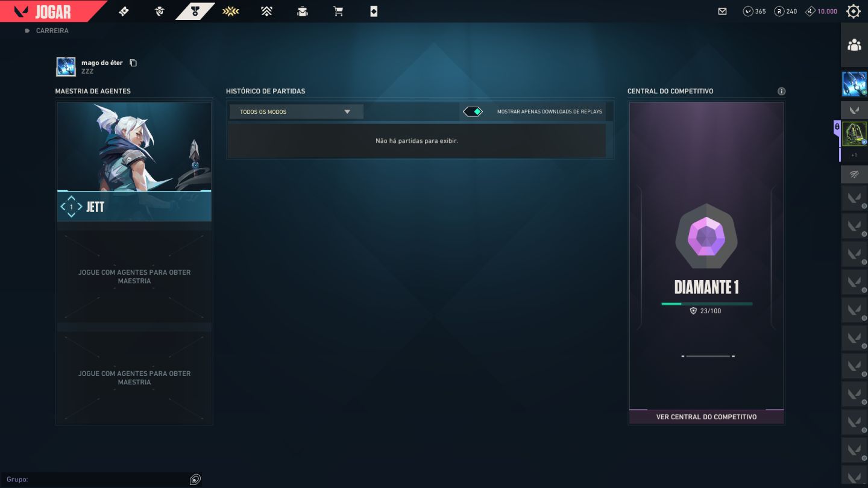Click the page indicator below the rank rating
Viewport: 868px width, 488px height.
pyautogui.click(x=708, y=356)
